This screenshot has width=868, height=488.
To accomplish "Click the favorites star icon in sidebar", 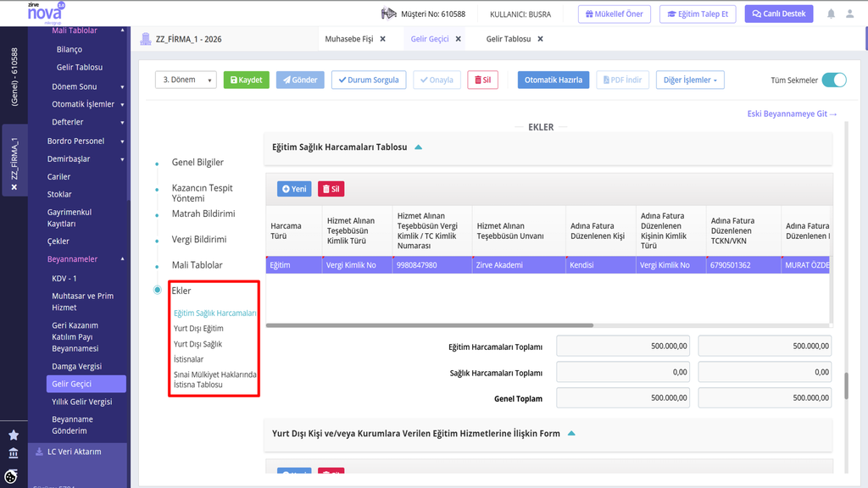I will 14,435.
